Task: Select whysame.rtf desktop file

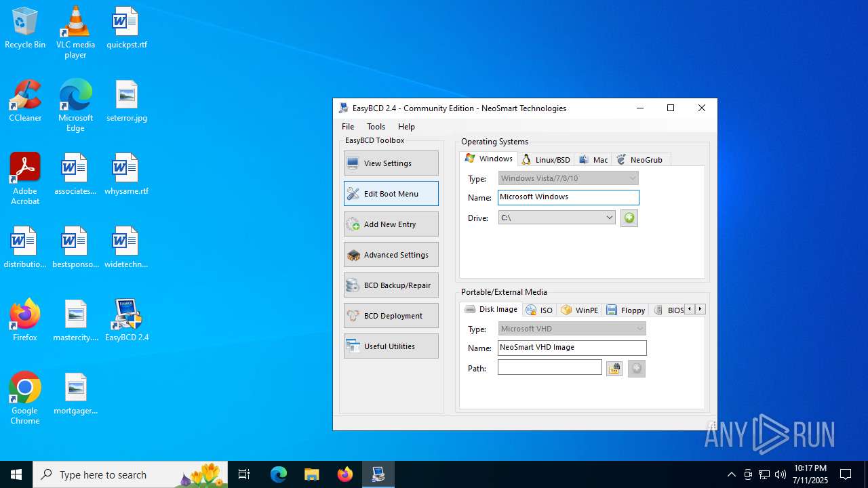Action: (126, 174)
